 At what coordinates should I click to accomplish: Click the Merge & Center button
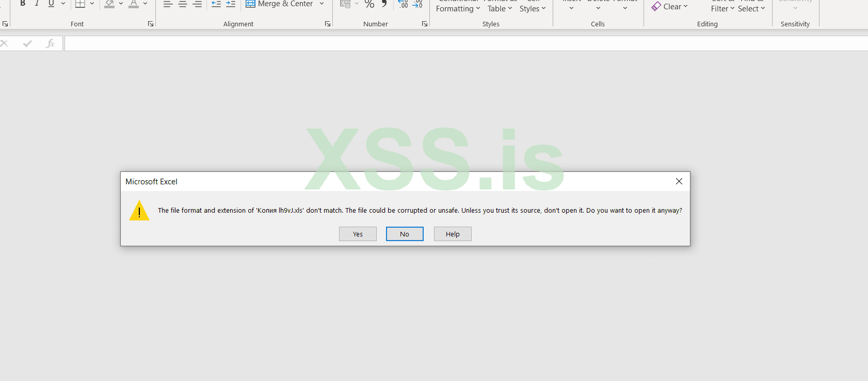(x=279, y=4)
